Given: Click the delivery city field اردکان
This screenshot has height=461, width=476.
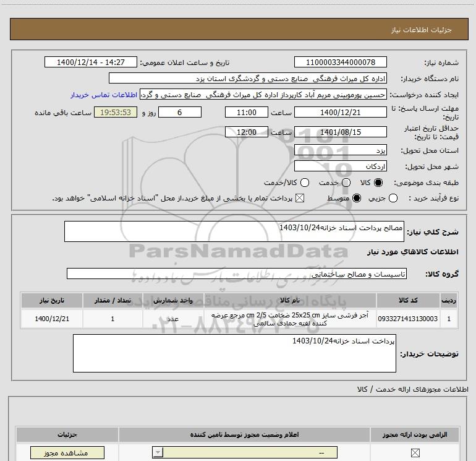Looking at the screenshot, I should tap(340, 166).
